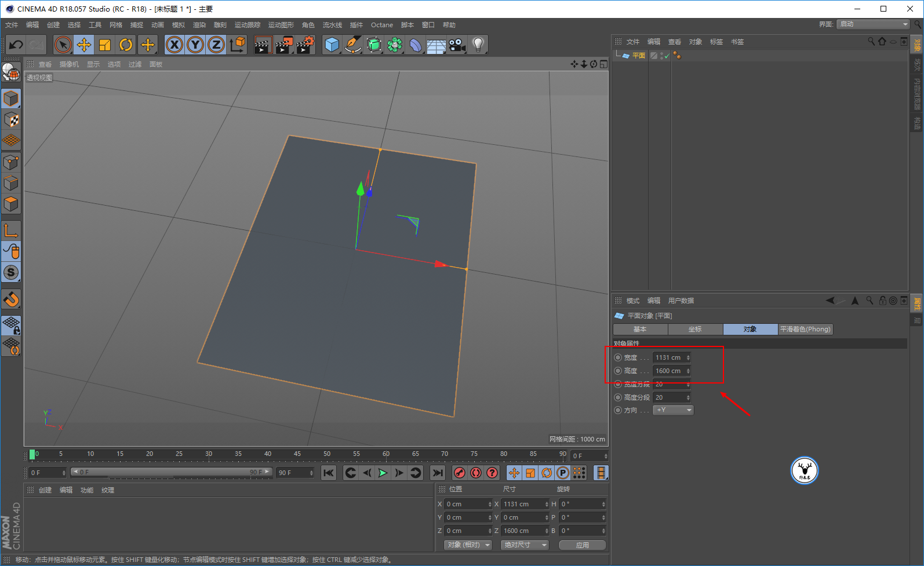This screenshot has width=924, height=566.
Task: Click the Make Editable icon in the left sidebar
Action: click(11, 72)
